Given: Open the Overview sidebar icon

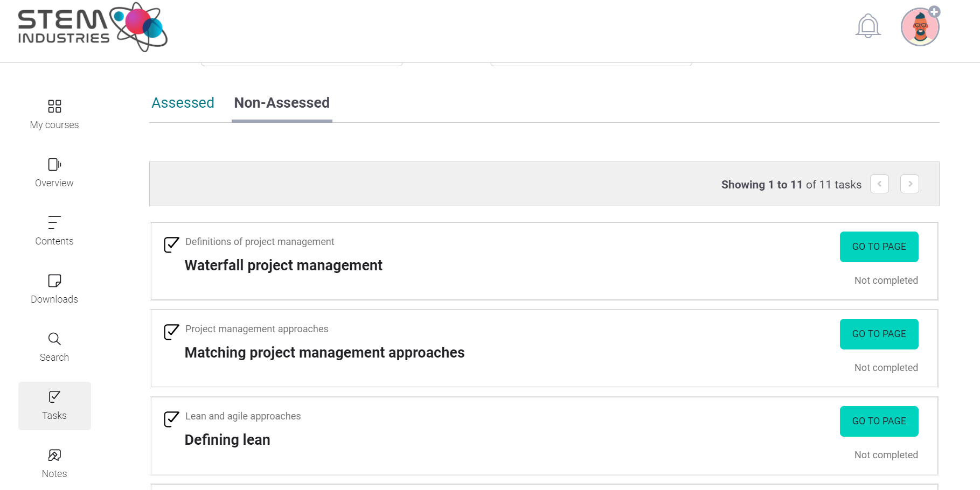Looking at the screenshot, I should (x=54, y=164).
